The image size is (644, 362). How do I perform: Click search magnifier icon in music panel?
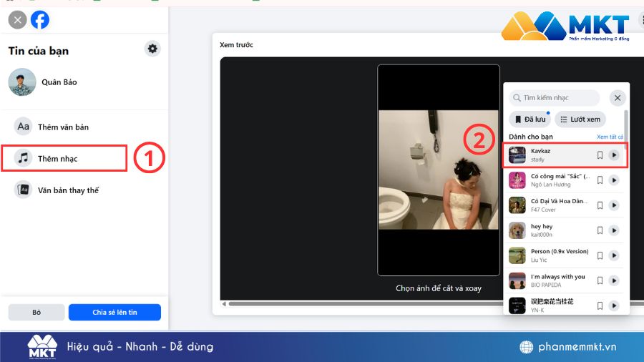tap(517, 98)
